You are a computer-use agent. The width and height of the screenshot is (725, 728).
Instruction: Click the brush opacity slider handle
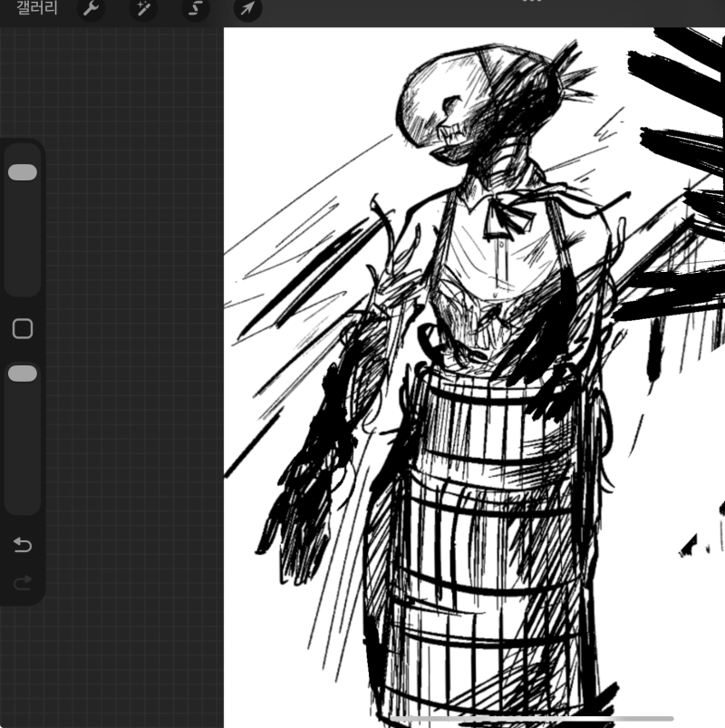23,374
